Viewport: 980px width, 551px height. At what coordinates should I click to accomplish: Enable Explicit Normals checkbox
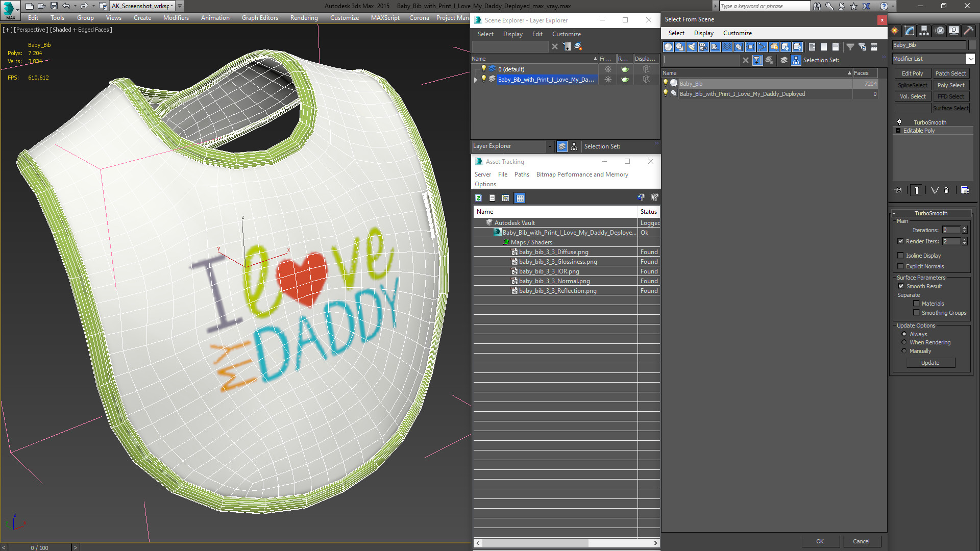pyautogui.click(x=900, y=266)
